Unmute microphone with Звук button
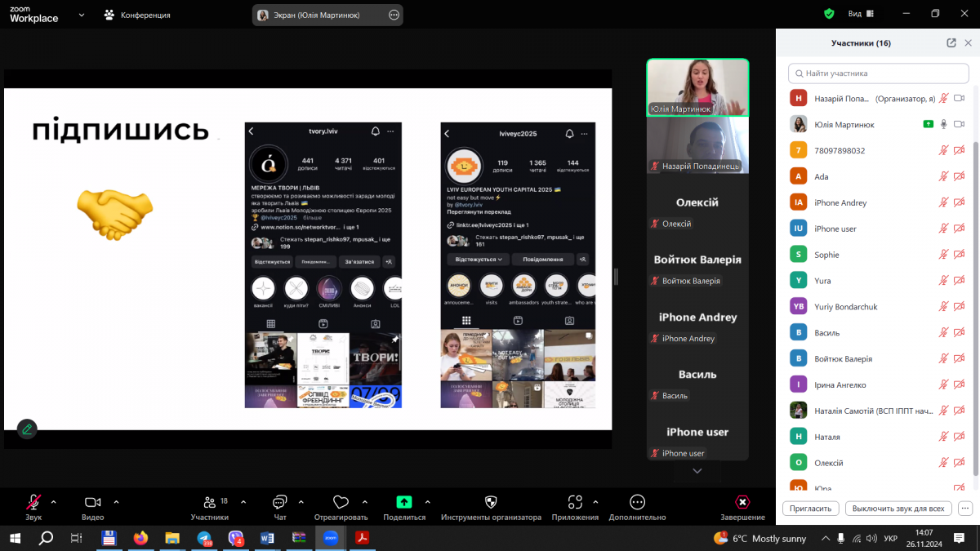Screen dimensions: 980x551 point(33,502)
